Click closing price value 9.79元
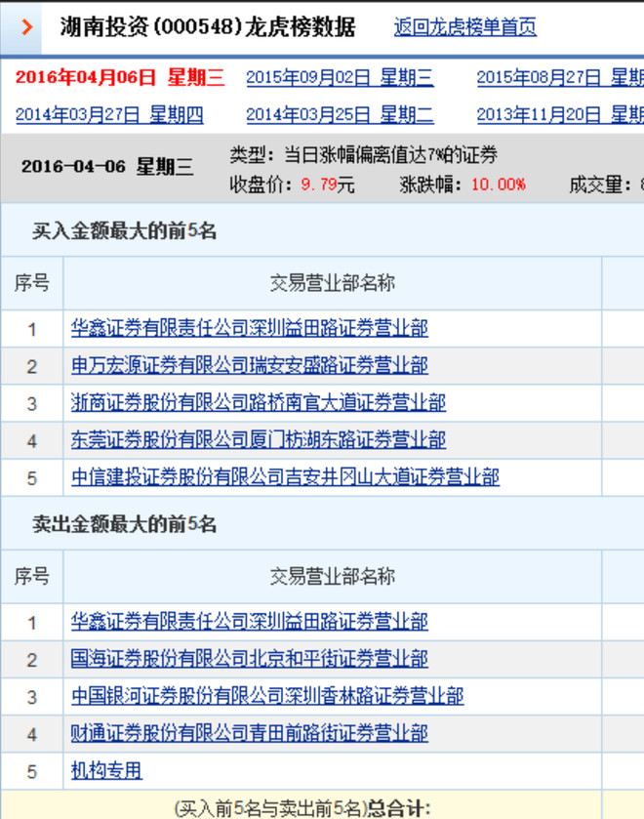 [328, 184]
